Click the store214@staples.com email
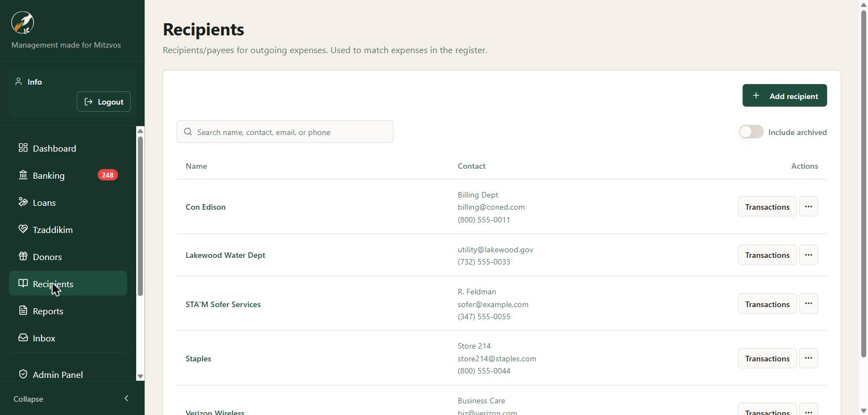The image size is (868, 415). (x=497, y=359)
